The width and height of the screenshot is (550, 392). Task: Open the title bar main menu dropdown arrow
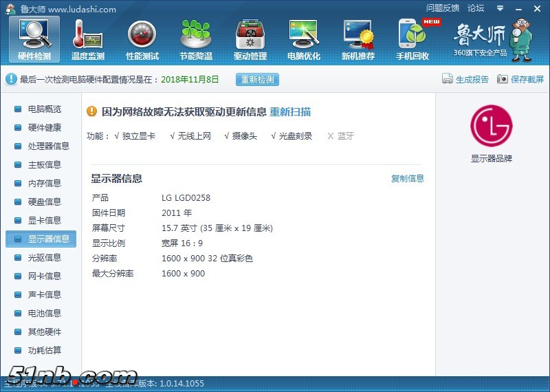tap(499, 9)
